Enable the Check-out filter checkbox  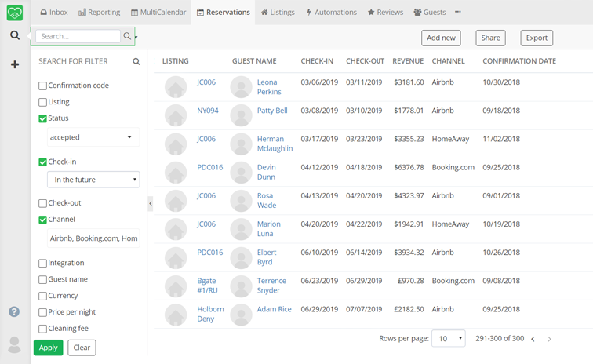[42, 203]
